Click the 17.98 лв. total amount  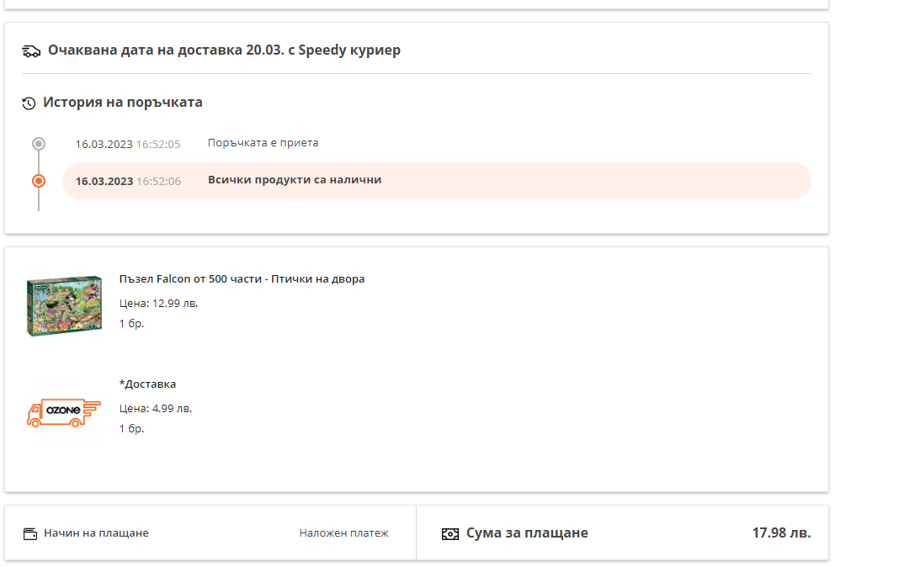[x=781, y=532]
